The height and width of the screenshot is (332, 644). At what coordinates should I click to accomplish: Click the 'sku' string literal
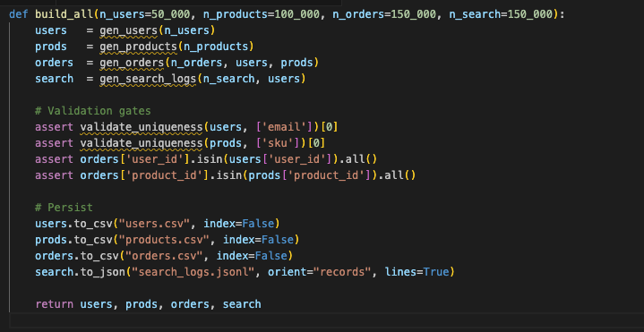coord(278,143)
